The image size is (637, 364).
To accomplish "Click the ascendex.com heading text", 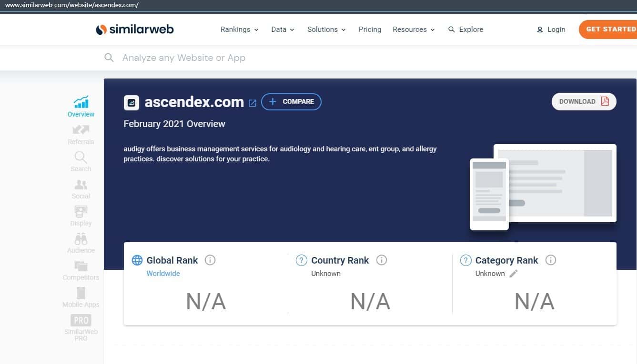I will (194, 102).
